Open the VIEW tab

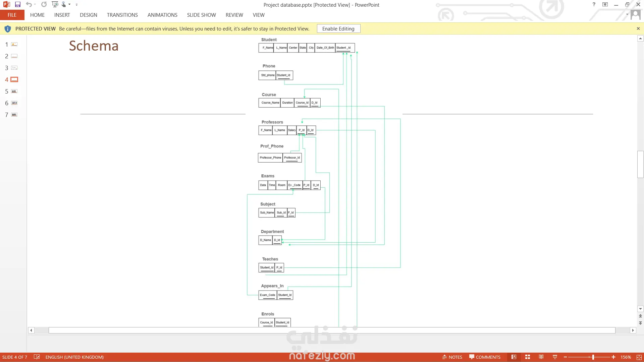[x=259, y=15]
